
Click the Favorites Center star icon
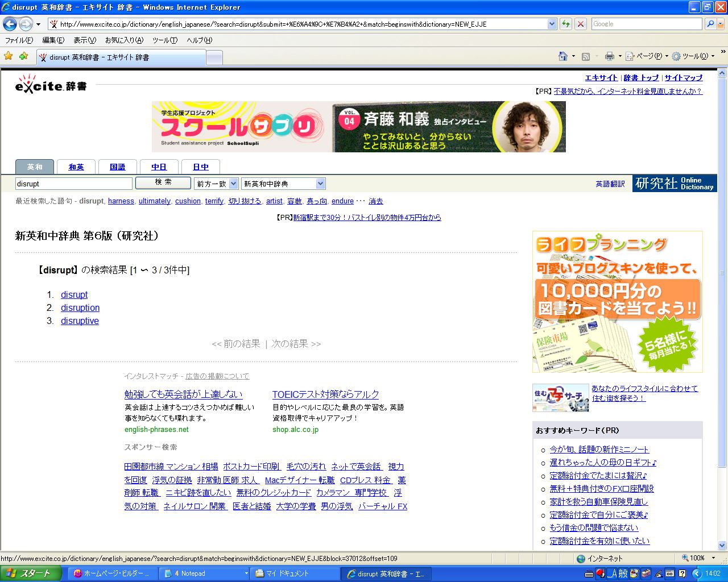click(x=9, y=56)
